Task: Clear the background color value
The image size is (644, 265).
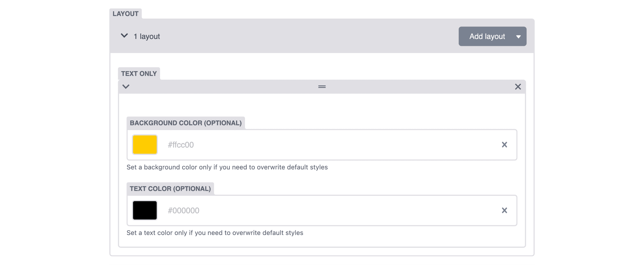Action: [504, 145]
